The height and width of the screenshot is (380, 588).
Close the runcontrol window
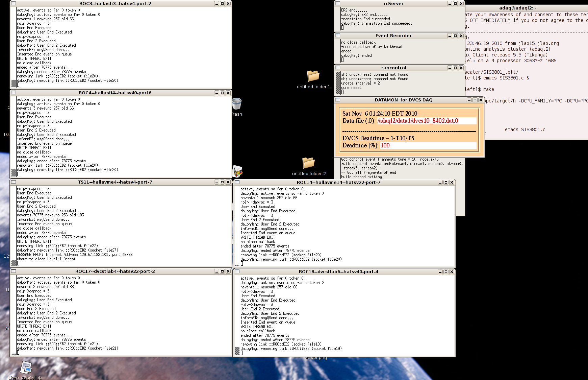pos(461,68)
